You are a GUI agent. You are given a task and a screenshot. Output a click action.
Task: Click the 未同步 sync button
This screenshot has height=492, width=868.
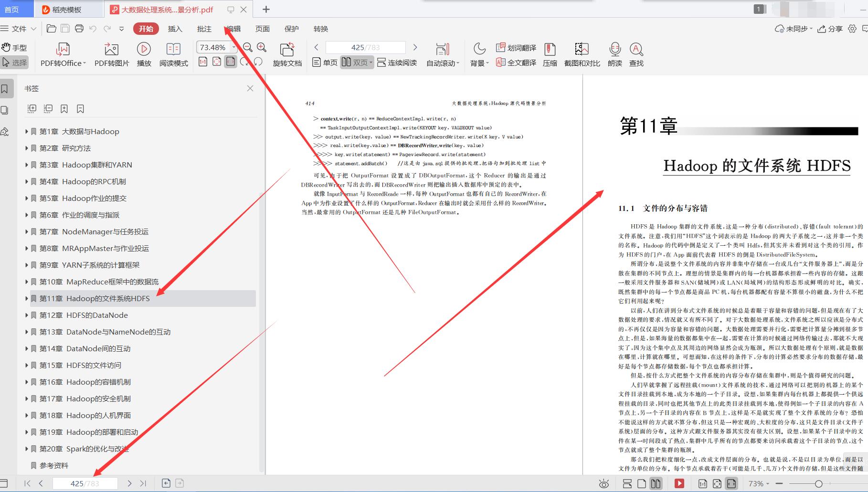click(793, 29)
